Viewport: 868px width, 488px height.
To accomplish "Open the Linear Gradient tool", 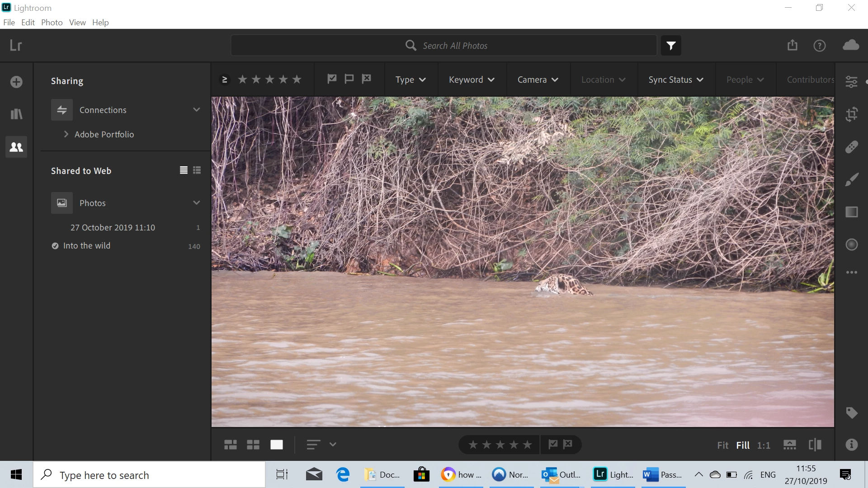I will click(851, 212).
